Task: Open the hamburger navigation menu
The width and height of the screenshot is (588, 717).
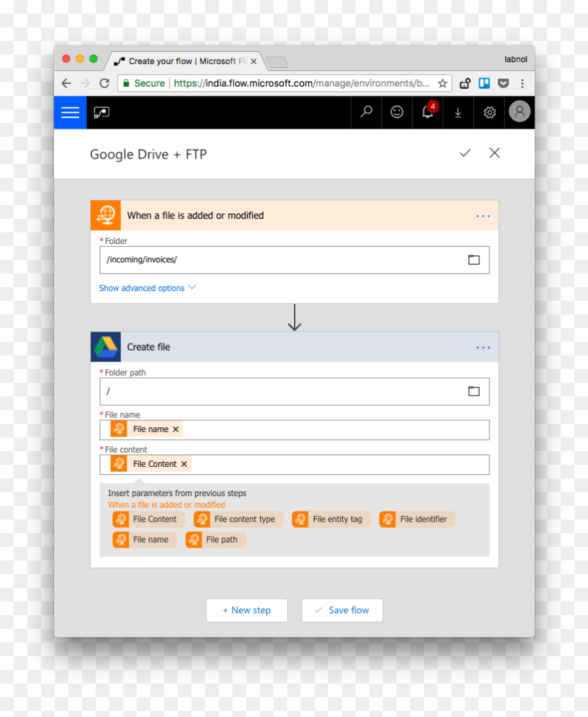Action: [x=70, y=112]
